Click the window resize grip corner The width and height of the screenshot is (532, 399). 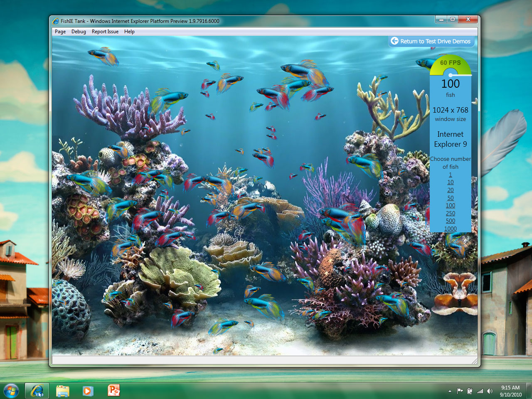pyautogui.click(x=475, y=362)
